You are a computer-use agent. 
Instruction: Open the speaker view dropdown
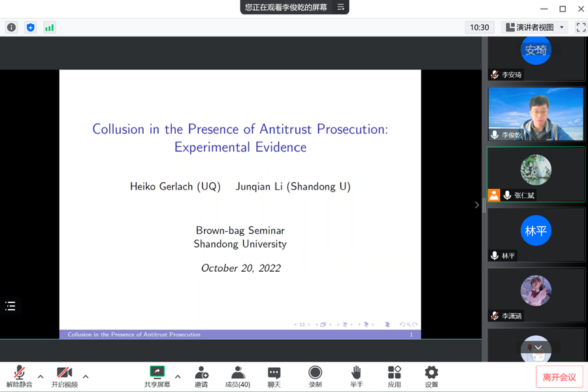click(535, 27)
